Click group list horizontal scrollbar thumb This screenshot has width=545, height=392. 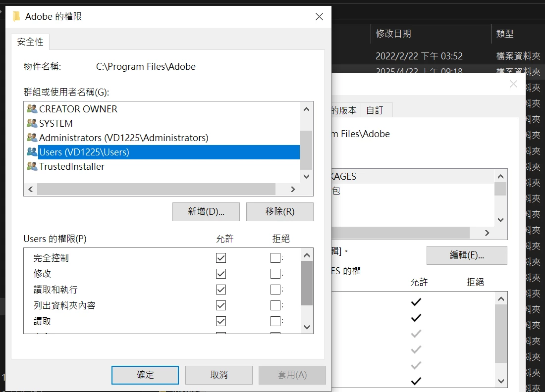[x=157, y=189]
